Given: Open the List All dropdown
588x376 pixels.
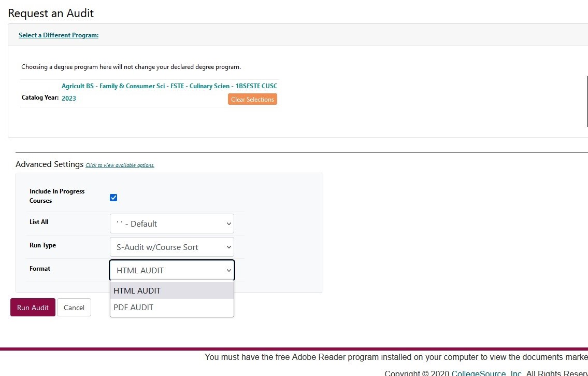Looking at the screenshot, I should click(x=171, y=224).
